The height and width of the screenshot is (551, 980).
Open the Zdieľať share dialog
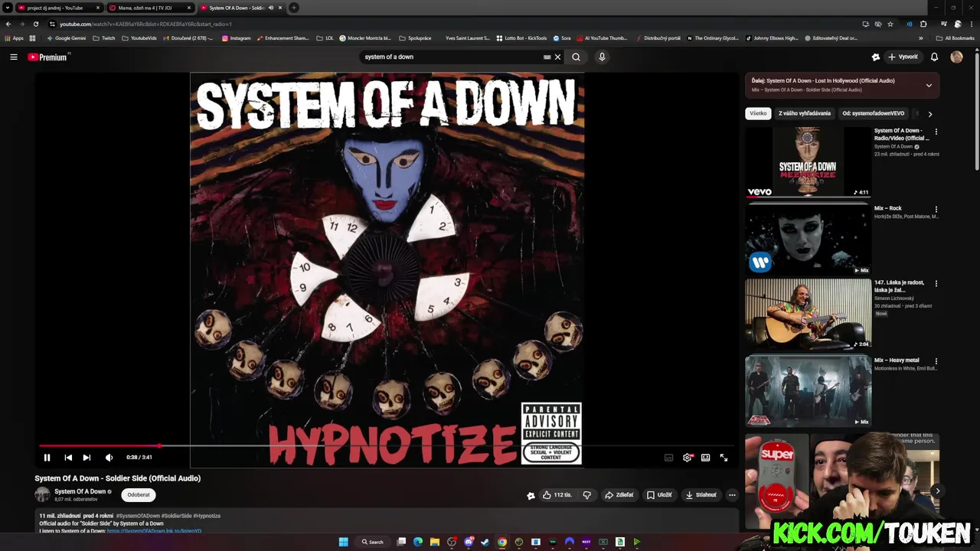(x=619, y=495)
